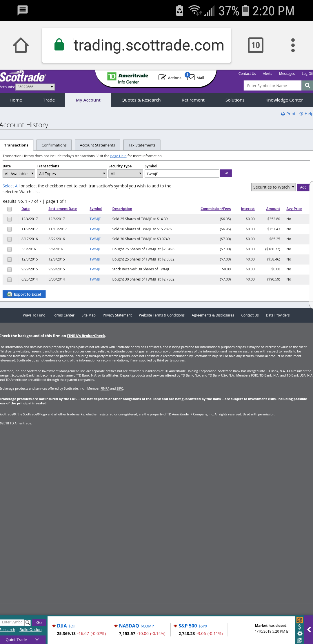This screenshot has width=313, height=644.
Task: Click the Symbol filter field containing Twmjf
Action: coord(182,173)
